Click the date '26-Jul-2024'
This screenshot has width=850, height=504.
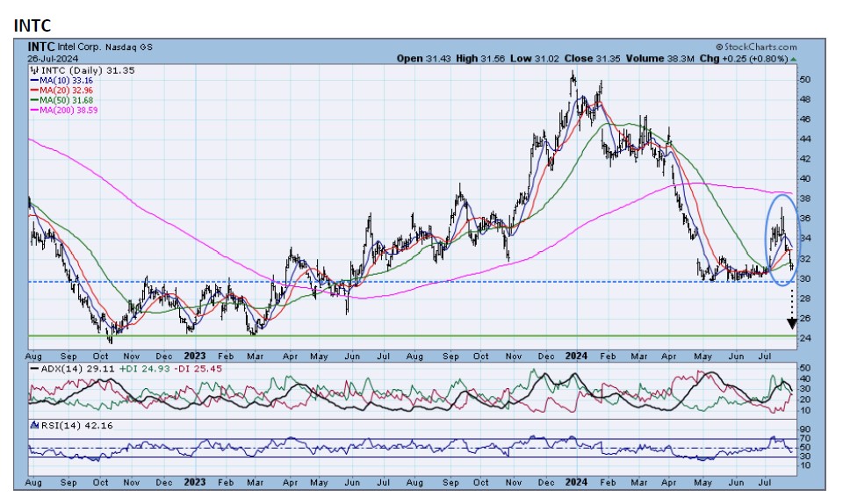[53, 59]
